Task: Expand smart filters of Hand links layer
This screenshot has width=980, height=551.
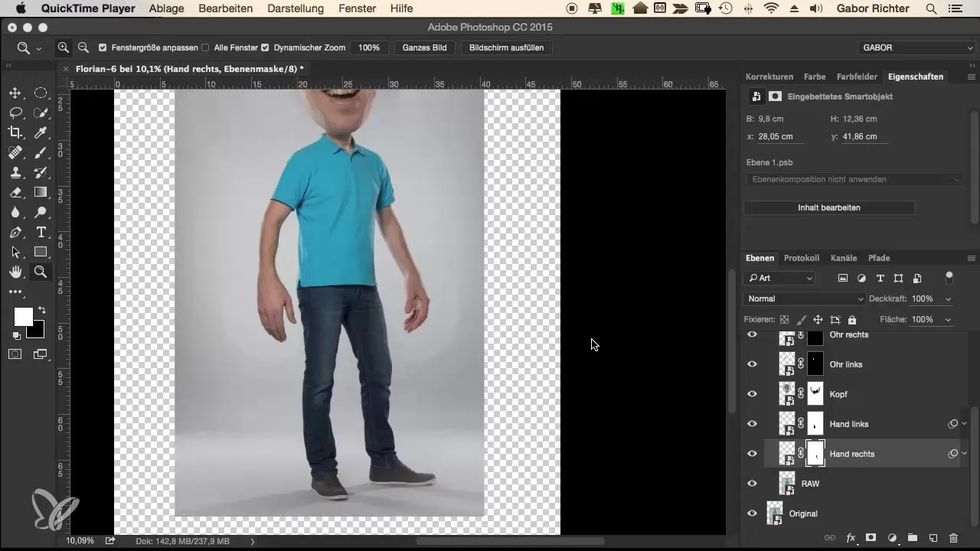Action: pyautogui.click(x=965, y=424)
